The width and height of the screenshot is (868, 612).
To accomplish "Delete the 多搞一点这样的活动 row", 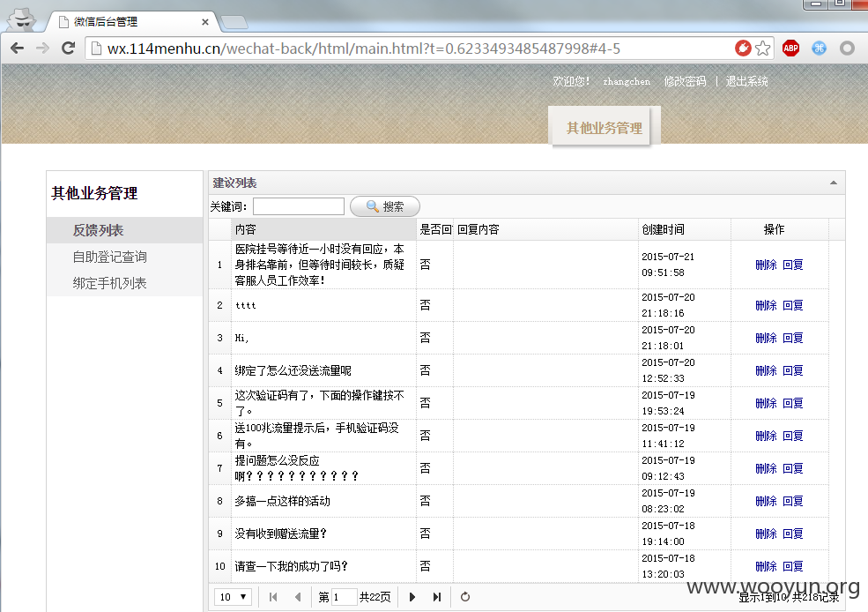I will coord(766,501).
